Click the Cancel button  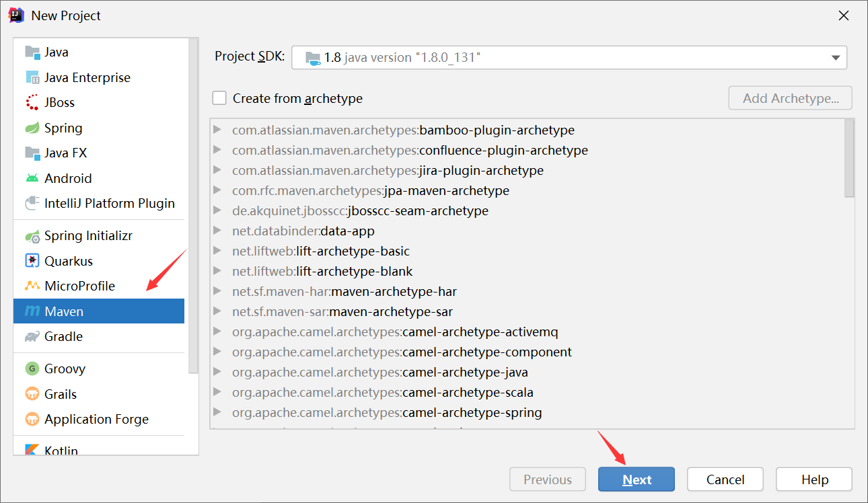[x=725, y=479]
